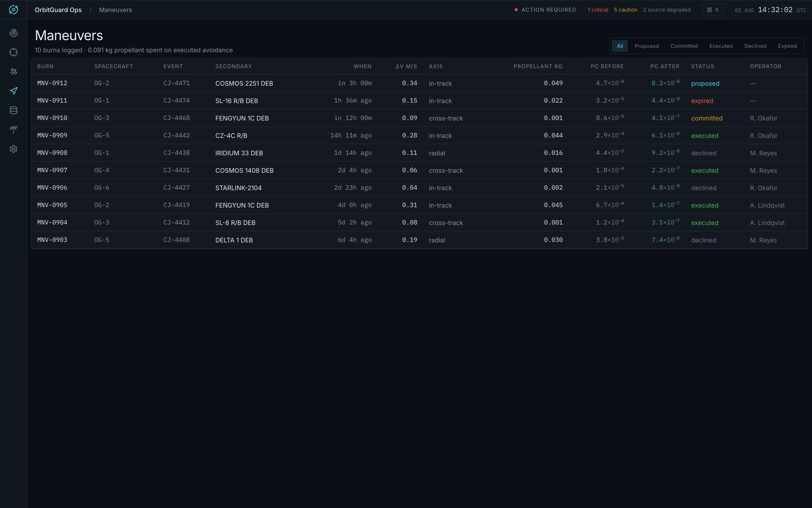Click operator A. Lindqvist on MNV-0905
The height and width of the screenshot is (508, 812).
pos(767,205)
